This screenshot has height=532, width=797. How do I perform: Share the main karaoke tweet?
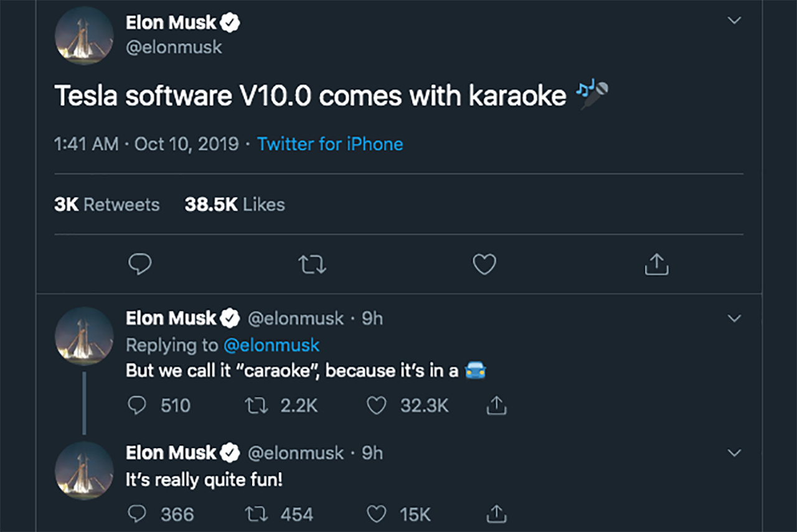[656, 265]
